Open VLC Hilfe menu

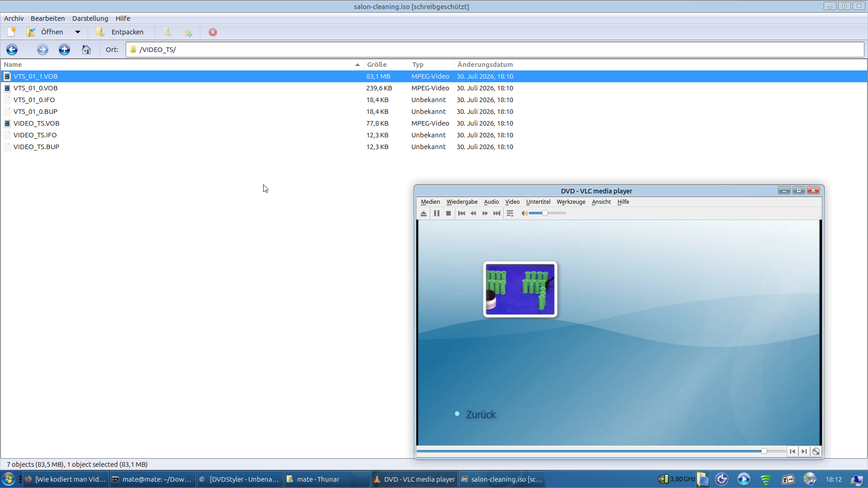coord(623,202)
